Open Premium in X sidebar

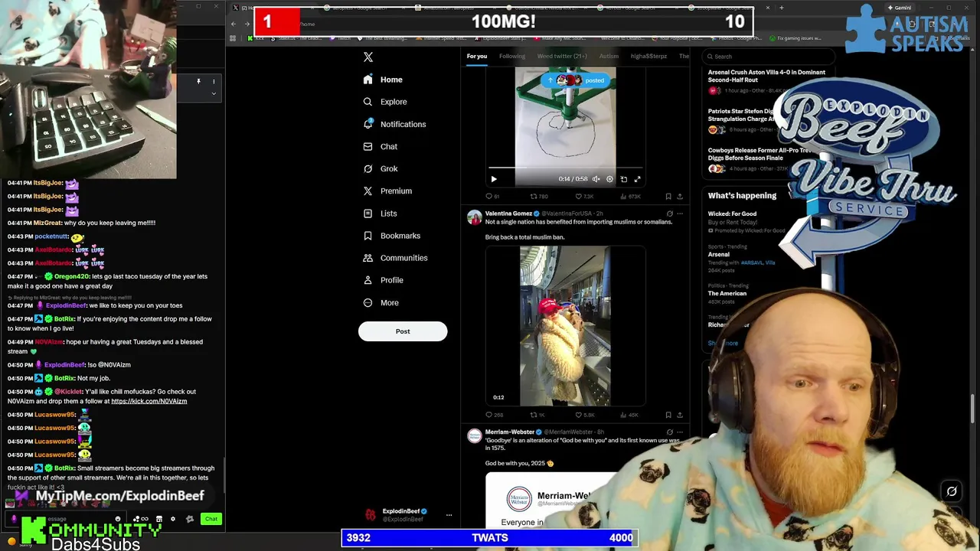tap(387, 191)
